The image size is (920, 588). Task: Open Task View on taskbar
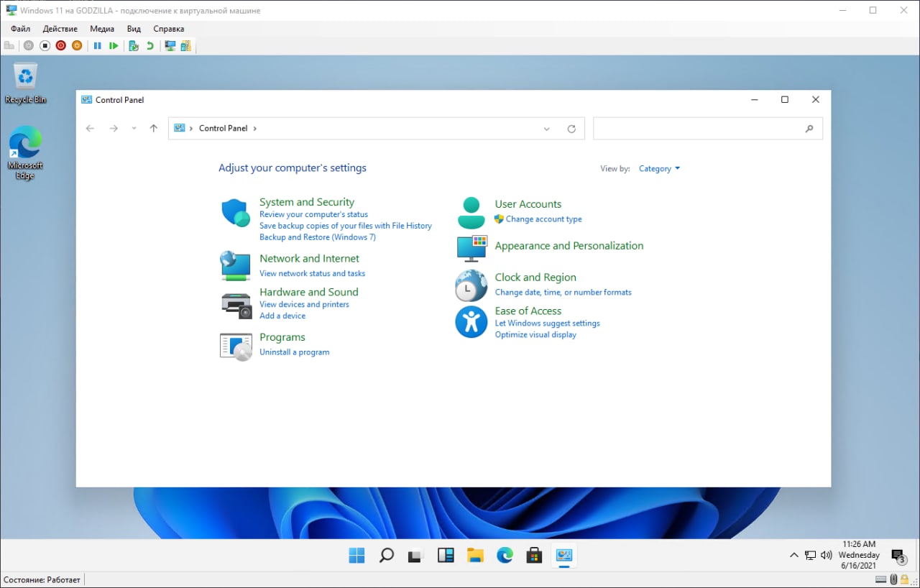(x=415, y=555)
